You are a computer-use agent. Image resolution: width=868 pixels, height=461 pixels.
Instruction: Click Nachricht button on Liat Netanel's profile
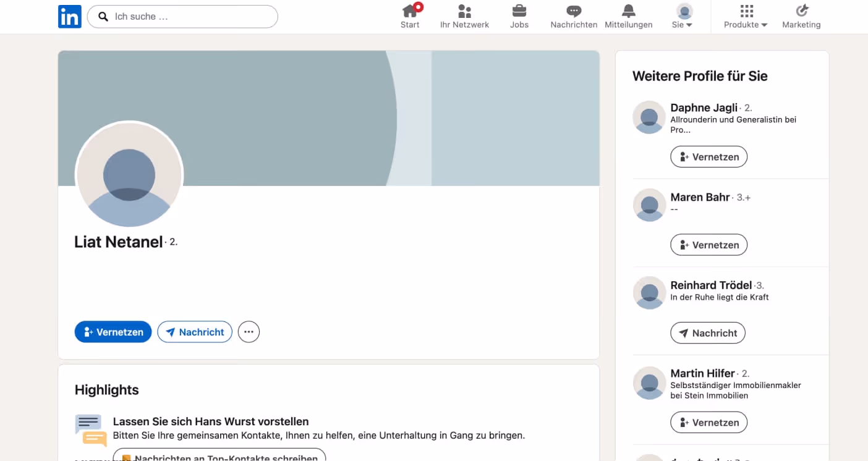coord(195,332)
